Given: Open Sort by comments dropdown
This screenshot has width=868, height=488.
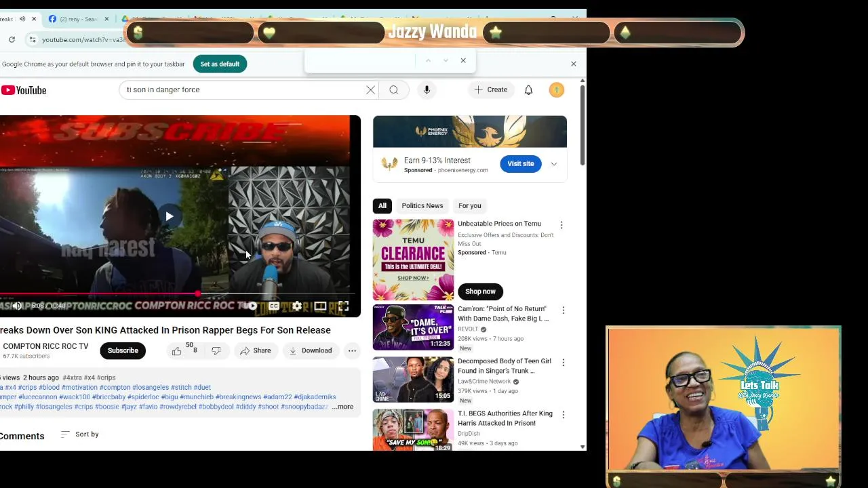Looking at the screenshot, I should pyautogui.click(x=80, y=434).
